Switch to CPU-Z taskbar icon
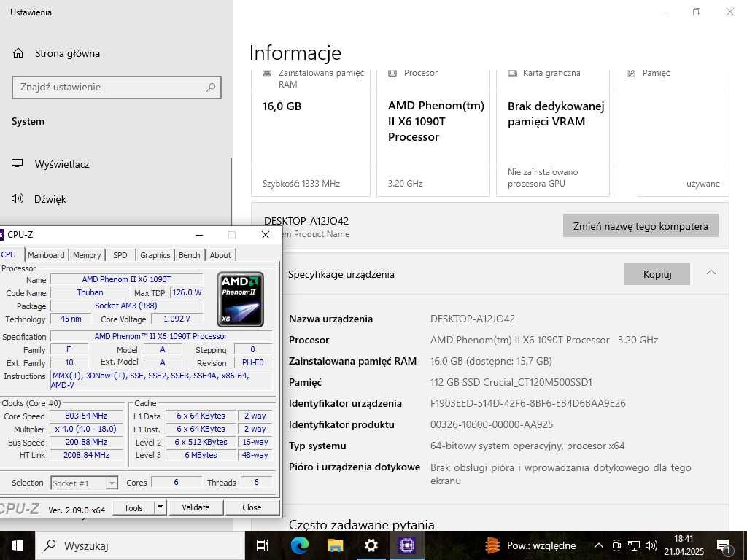The image size is (747, 560). [x=407, y=545]
